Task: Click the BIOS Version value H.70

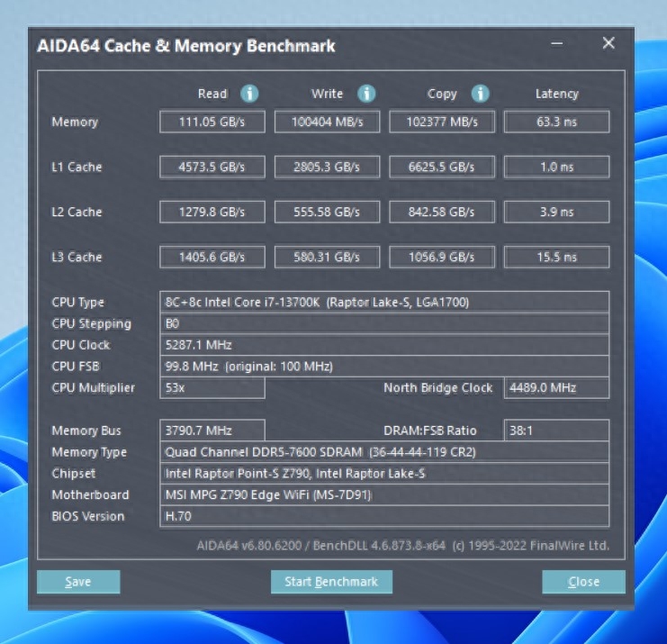Action: point(384,516)
